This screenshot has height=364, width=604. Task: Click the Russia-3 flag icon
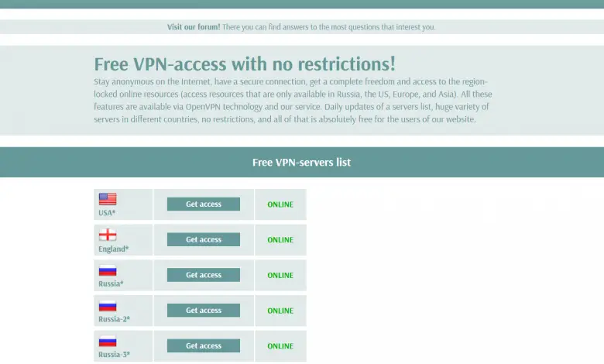(108, 341)
